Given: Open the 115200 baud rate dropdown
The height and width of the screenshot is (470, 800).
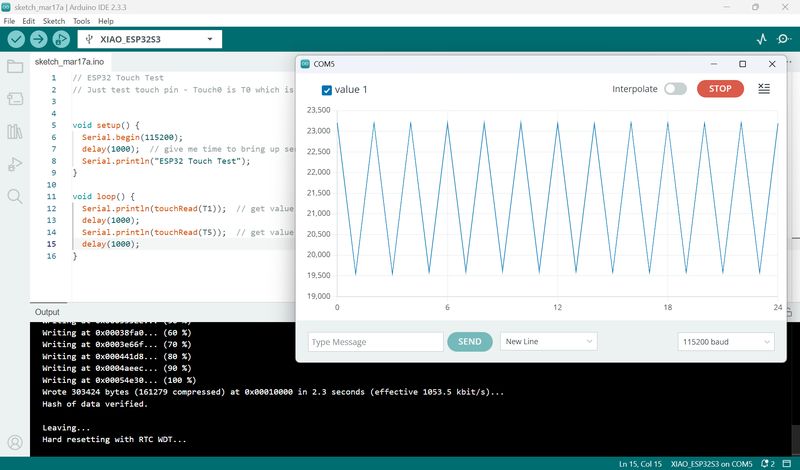Looking at the screenshot, I should (726, 341).
